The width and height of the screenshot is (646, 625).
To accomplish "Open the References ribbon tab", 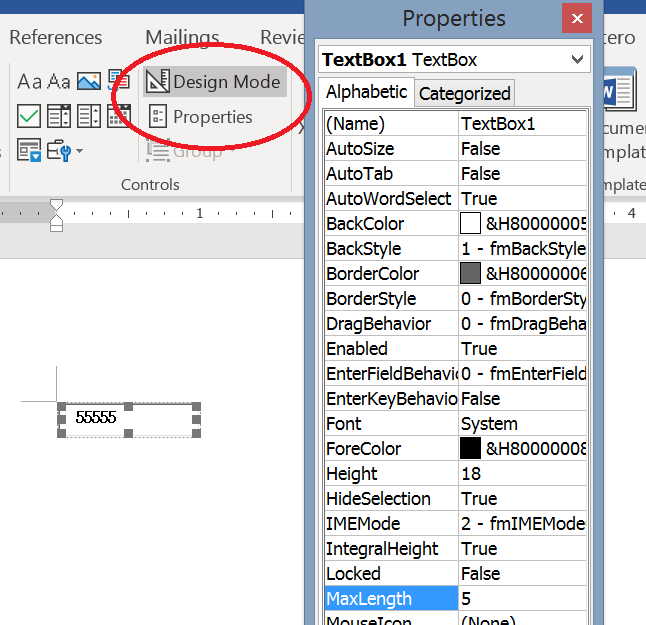I will coord(55,38).
